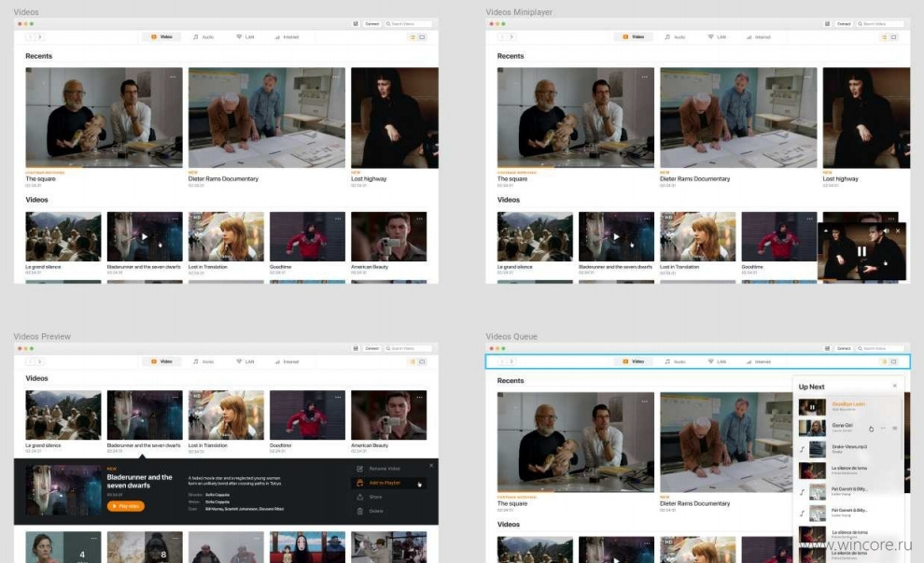Select list view in the Videos window
924x563 pixels.
413,37
